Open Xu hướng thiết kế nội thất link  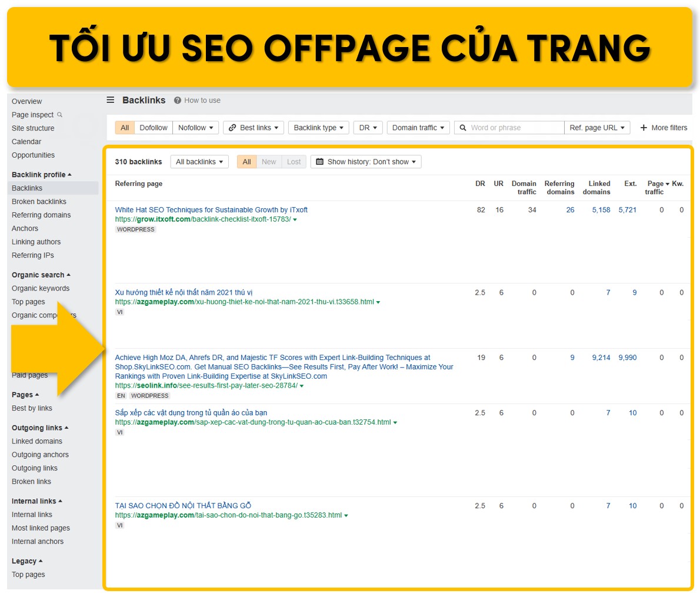(184, 292)
